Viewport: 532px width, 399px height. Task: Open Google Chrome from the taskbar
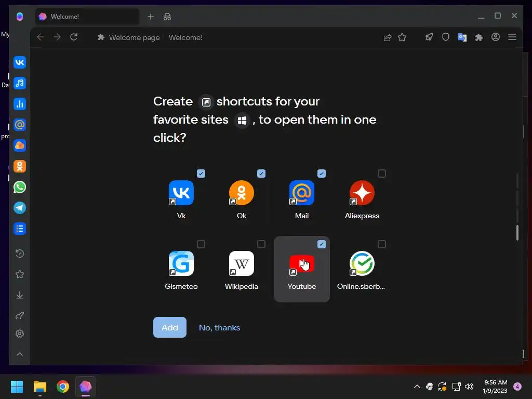point(63,387)
